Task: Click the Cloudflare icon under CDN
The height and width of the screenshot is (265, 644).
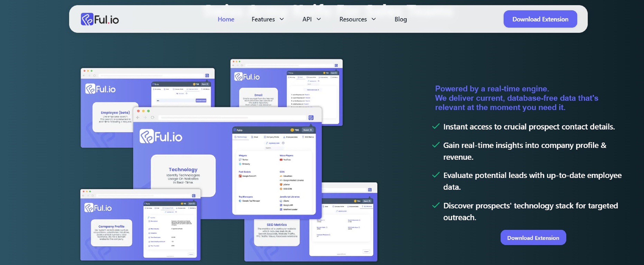Action: point(281,176)
